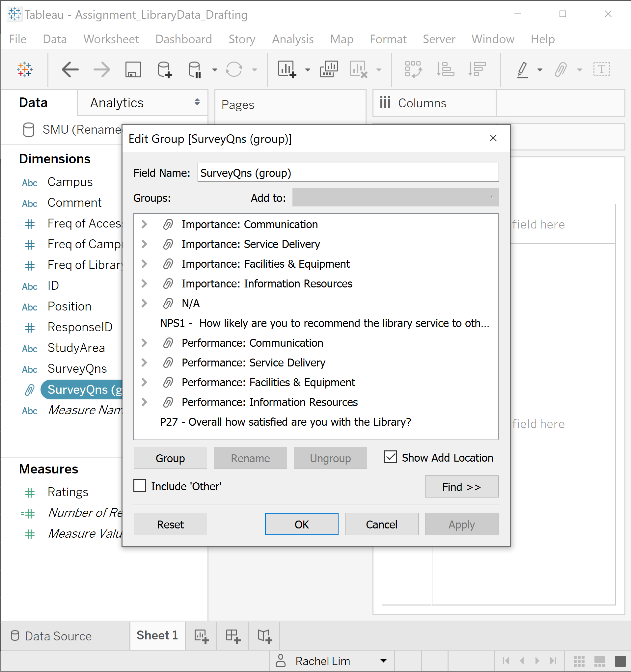Viewport: 631px width, 672px height.
Task: Select the P27 overall satisfaction item
Action: pyautogui.click(x=285, y=422)
